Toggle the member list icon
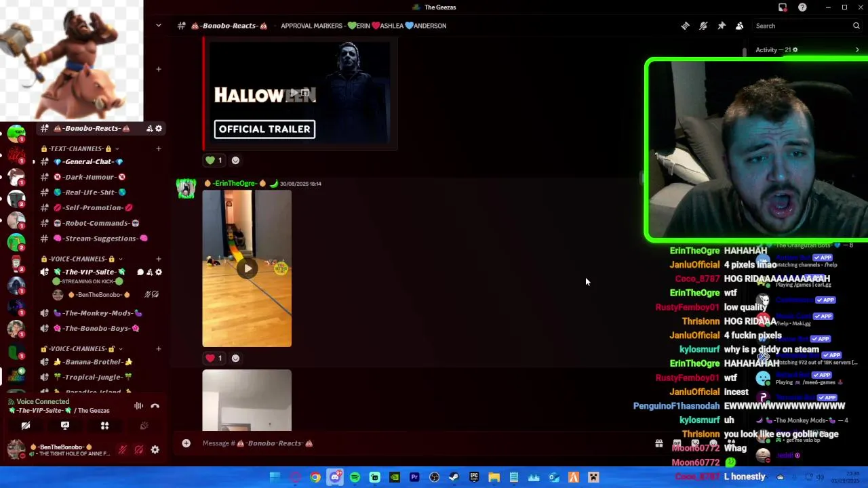Viewport: 868px width, 488px height. (x=739, y=26)
